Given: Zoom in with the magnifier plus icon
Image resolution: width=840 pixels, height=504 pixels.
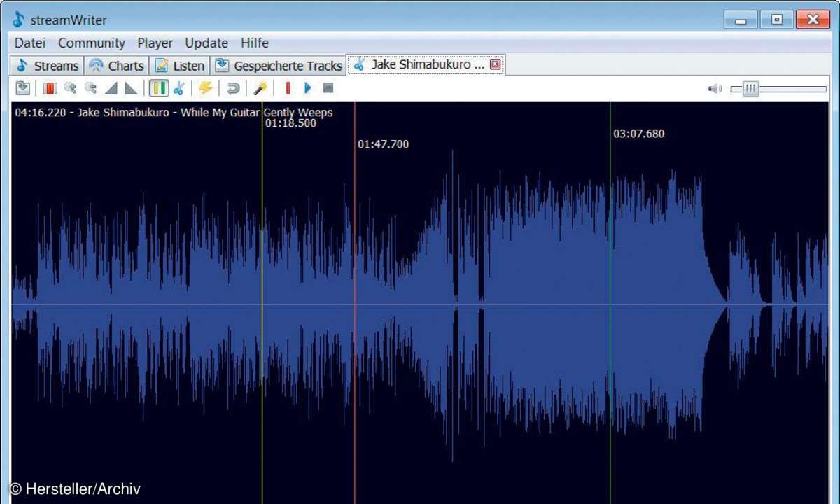Looking at the screenshot, I should pos(70,88).
